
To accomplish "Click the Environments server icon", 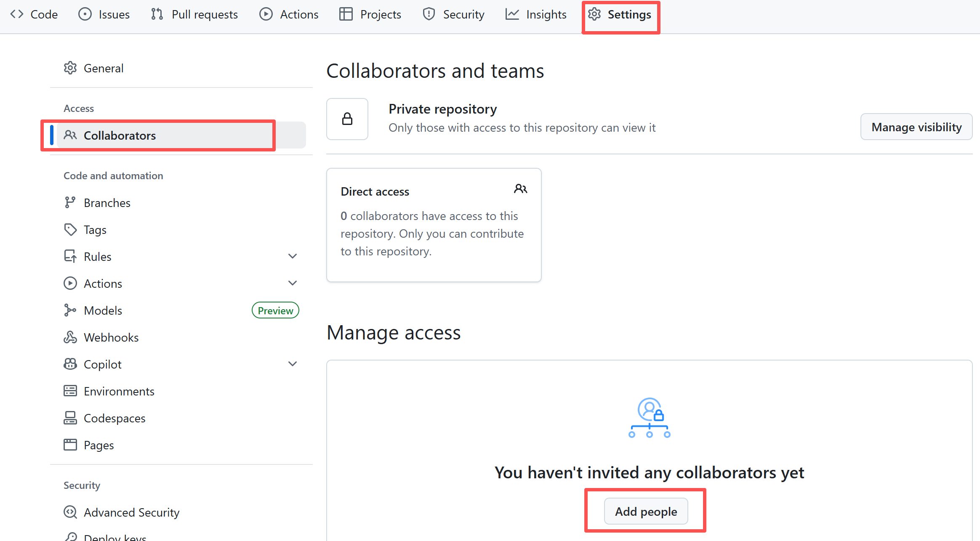I will [70, 391].
